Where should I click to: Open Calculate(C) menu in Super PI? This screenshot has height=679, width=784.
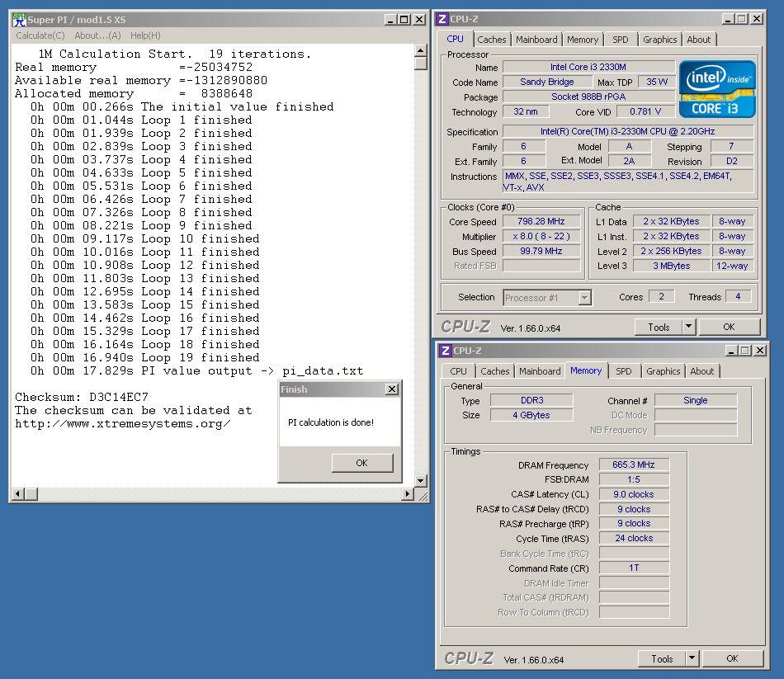(x=40, y=35)
